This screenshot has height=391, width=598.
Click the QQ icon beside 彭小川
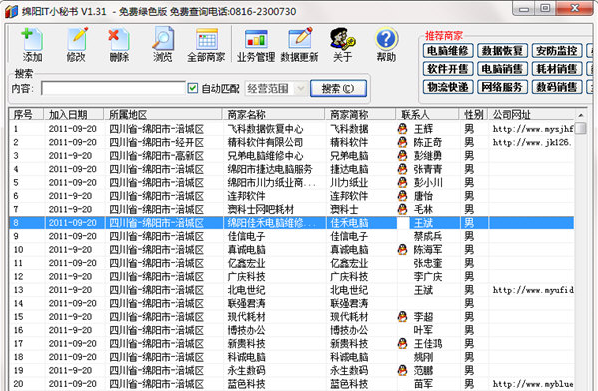tap(402, 182)
